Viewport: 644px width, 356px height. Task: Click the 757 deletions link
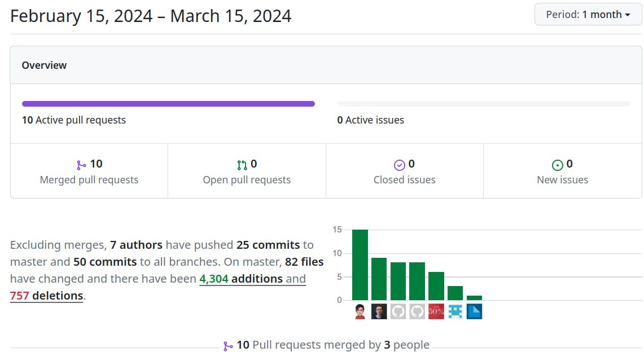click(47, 295)
